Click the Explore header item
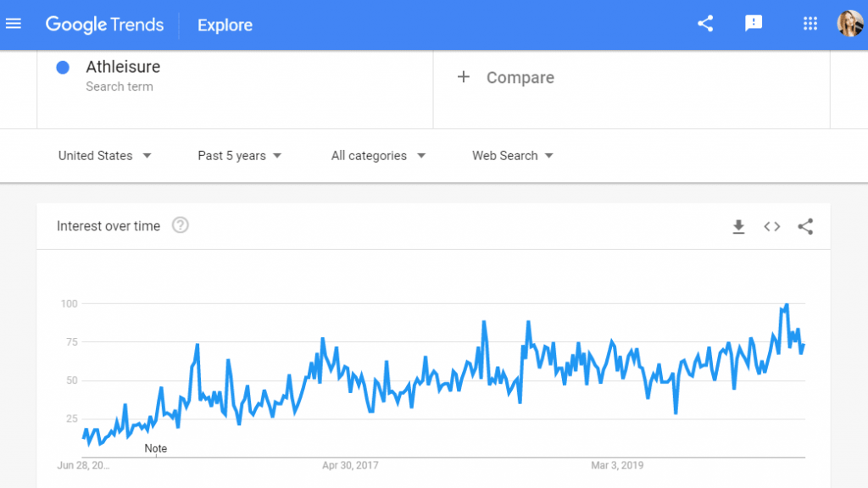868x488 pixels. [225, 25]
